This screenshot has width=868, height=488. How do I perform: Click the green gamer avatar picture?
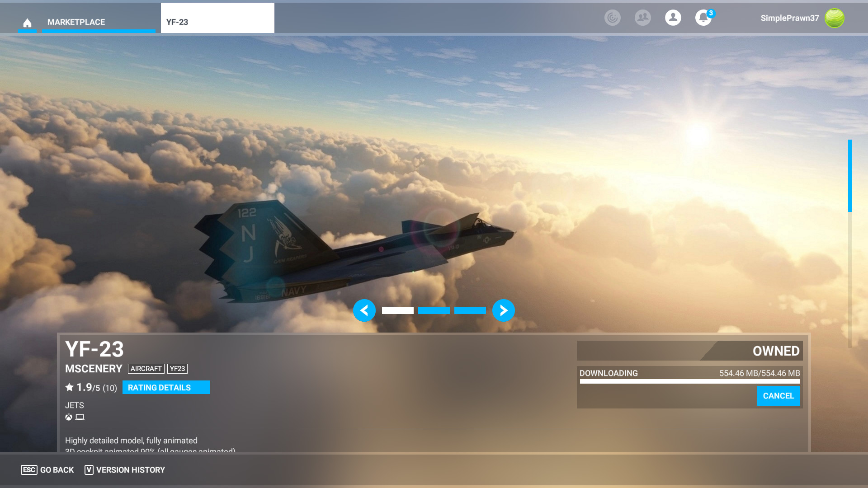click(x=835, y=18)
